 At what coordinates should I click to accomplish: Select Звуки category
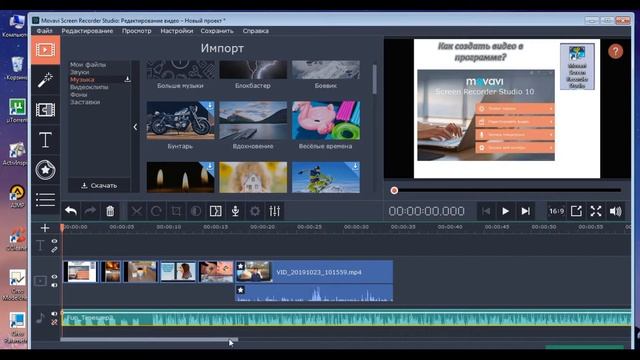(79, 72)
